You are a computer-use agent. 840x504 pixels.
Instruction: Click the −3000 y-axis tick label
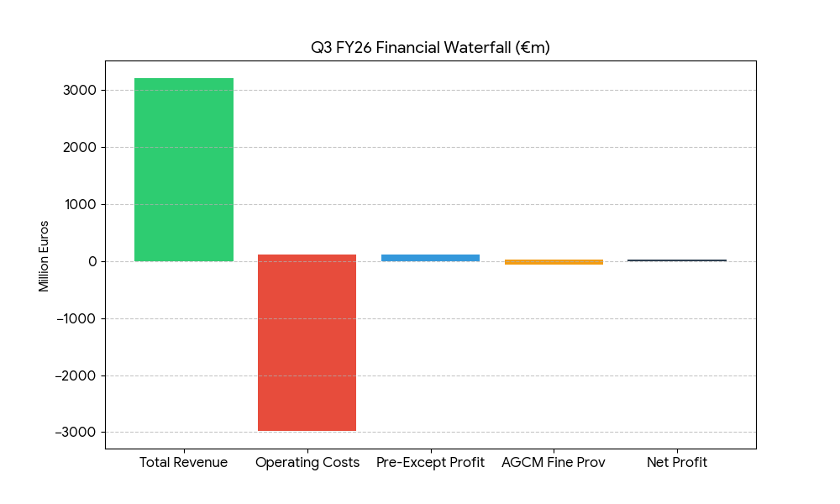pos(76,433)
